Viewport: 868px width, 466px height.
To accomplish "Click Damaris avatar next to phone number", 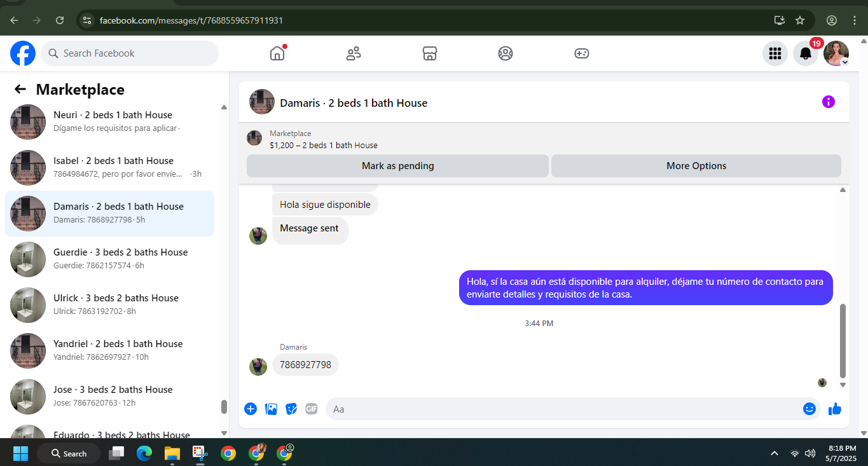I will pyautogui.click(x=258, y=367).
